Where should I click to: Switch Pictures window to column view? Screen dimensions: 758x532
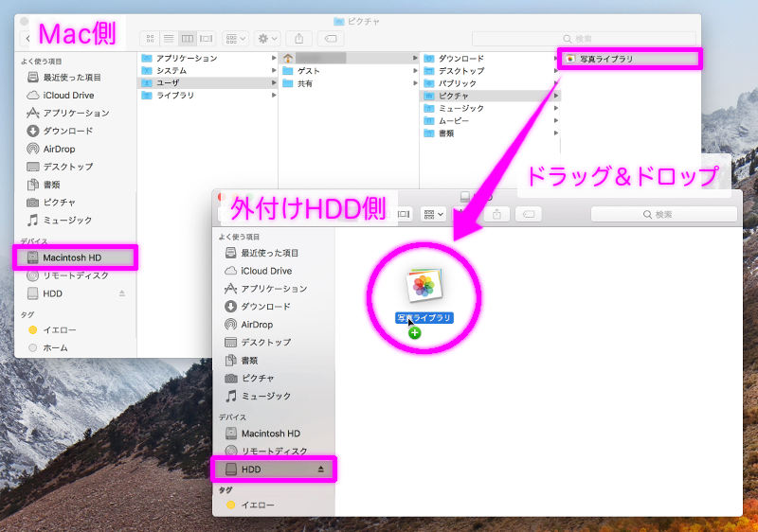188,39
